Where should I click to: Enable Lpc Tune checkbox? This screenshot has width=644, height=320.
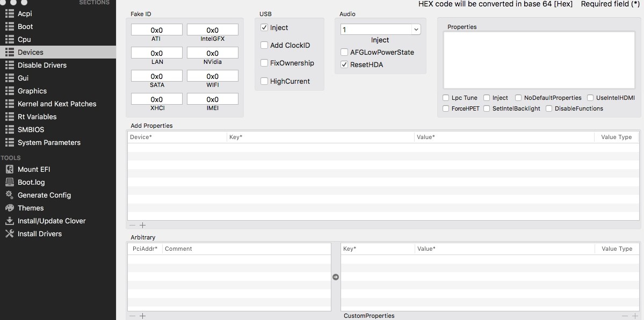(x=446, y=98)
